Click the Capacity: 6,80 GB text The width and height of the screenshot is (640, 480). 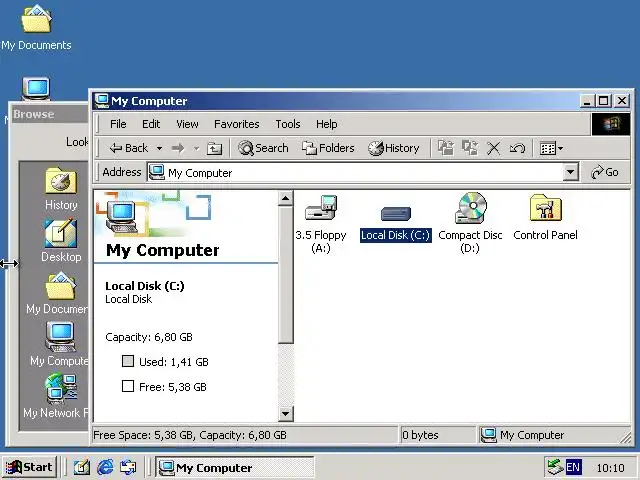pyautogui.click(x=149, y=337)
